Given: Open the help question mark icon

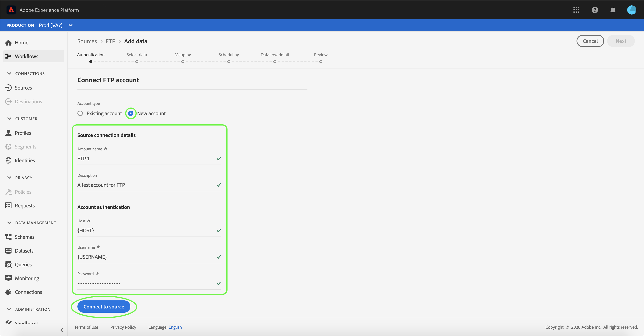Looking at the screenshot, I should (595, 10).
